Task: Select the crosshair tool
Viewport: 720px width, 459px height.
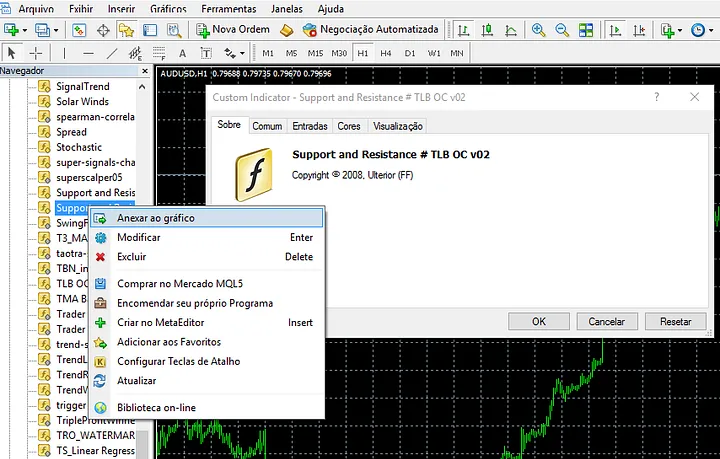Action: [36, 53]
